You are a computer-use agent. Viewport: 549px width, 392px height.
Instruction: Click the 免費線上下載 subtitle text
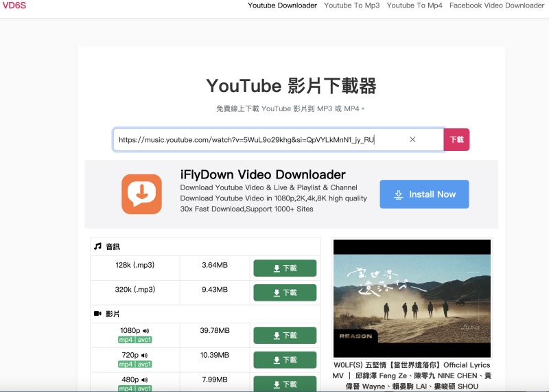290,108
